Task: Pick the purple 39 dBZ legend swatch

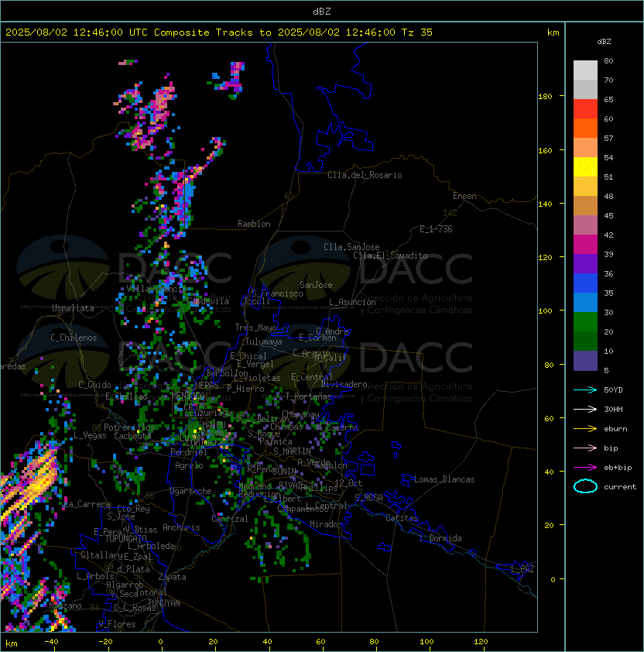Action: [x=585, y=263]
